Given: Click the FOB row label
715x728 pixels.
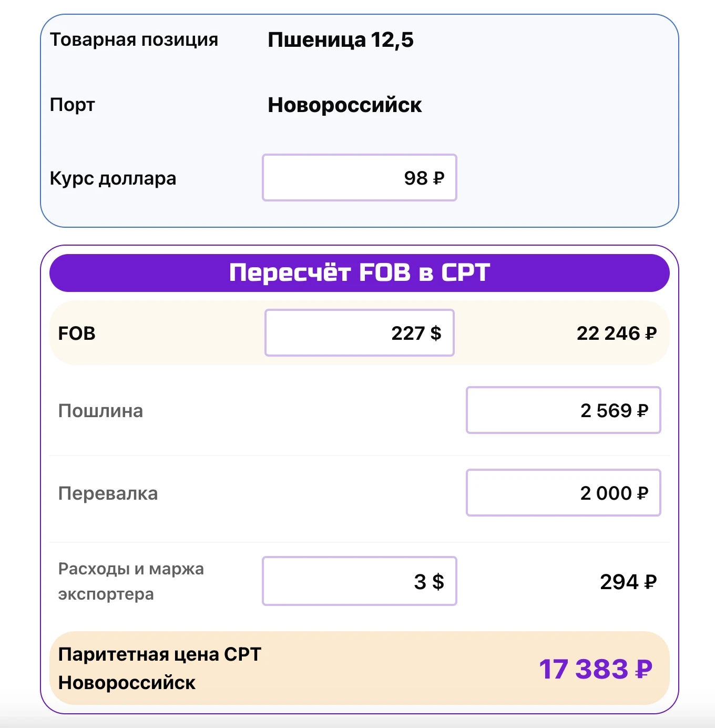Looking at the screenshot, I should pos(77,333).
